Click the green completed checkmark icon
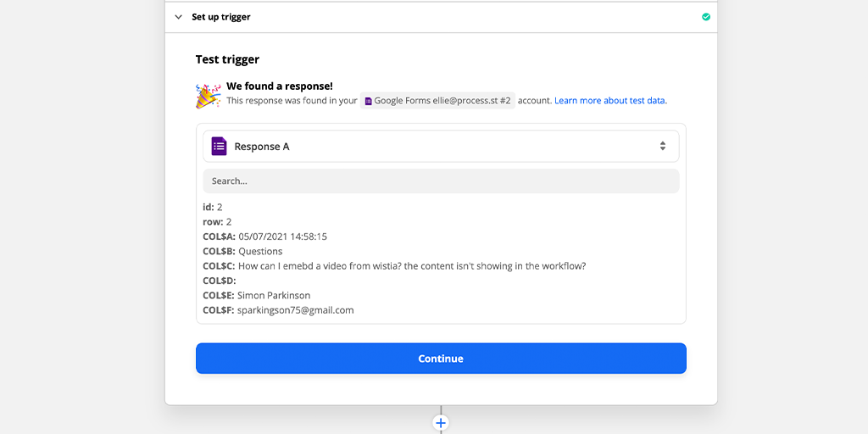Viewport: 868px width, 434px height. pyautogui.click(x=706, y=17)
